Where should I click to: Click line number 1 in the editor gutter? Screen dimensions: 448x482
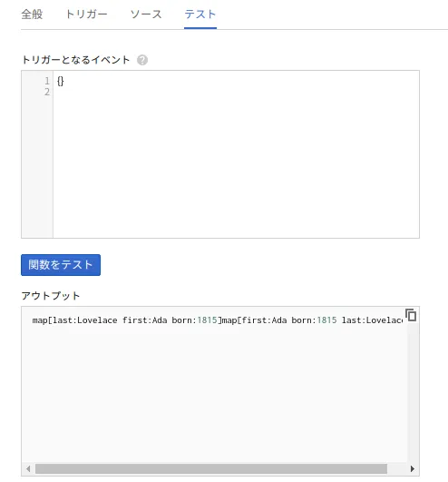47,81
